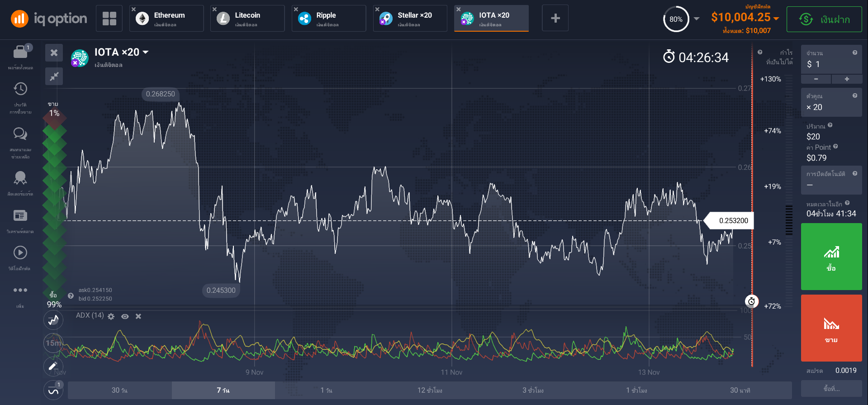Open trading history clock icon

tap(20, 89)
